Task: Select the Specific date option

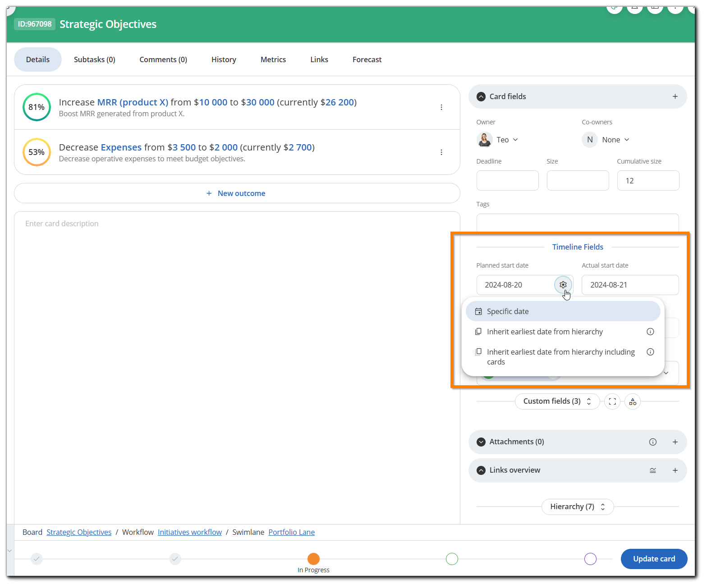Action: pyautogui.click(x=563, y=311)
